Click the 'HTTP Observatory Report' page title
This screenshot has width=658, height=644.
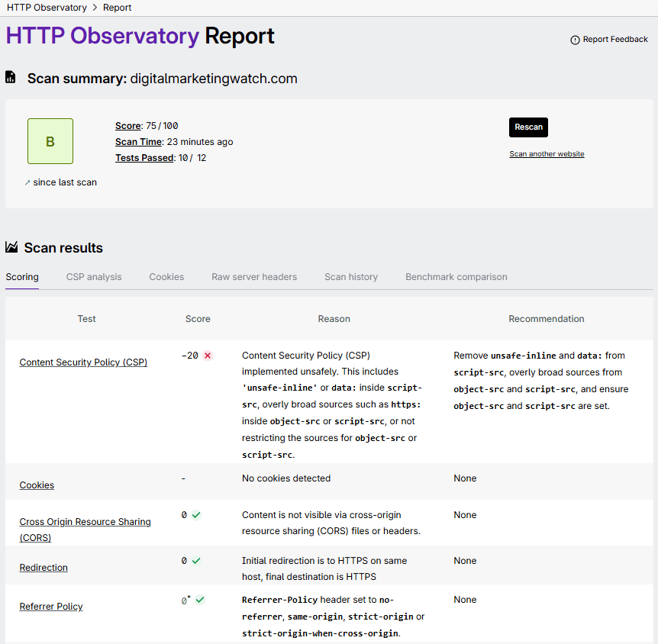(140, 36)
